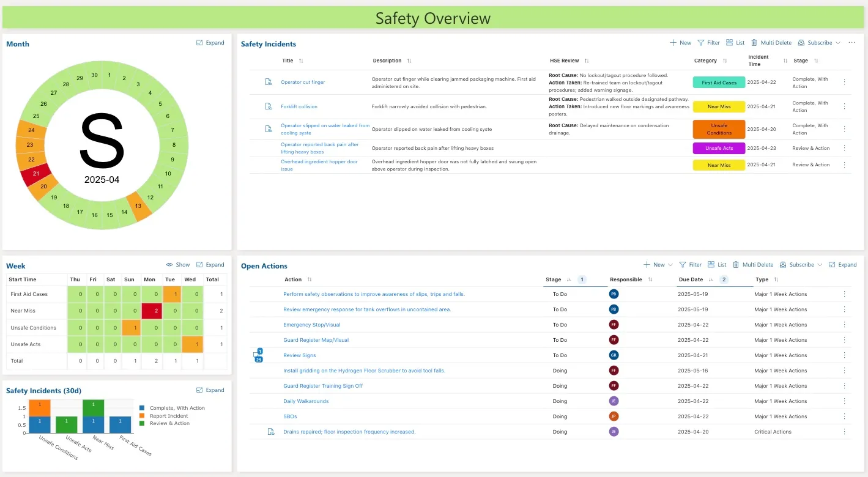Toggle Report Incident legend entry
Viewport: 868px width, 477px height.
165,416
